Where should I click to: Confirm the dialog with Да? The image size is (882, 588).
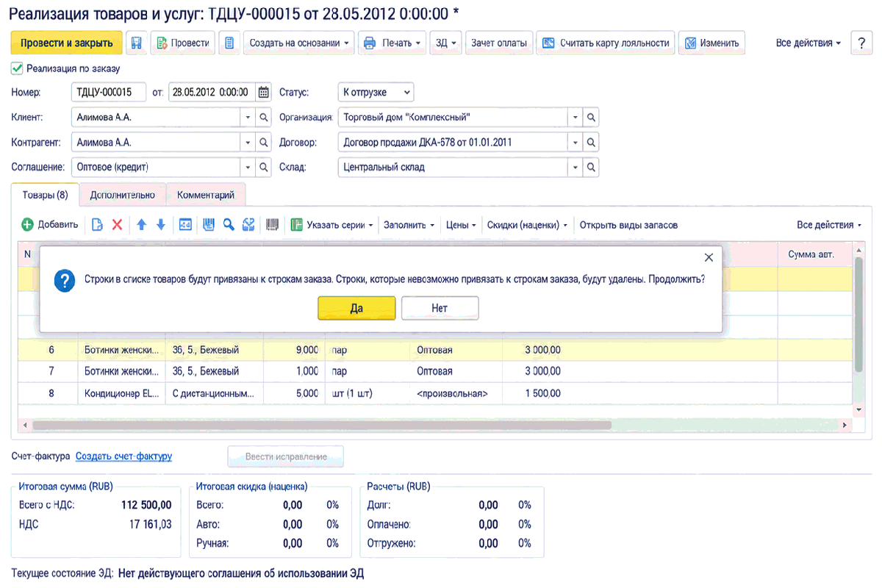(x=356, y=308)
